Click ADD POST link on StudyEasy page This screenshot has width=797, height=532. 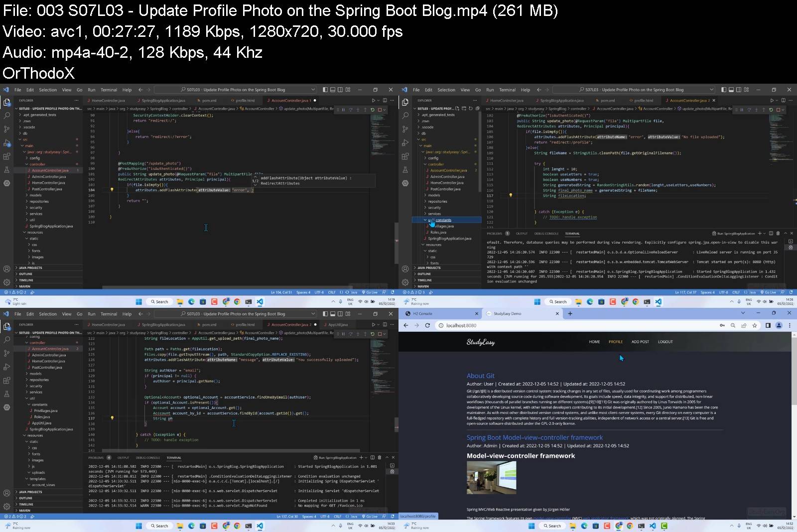pyautogui.click(x=640, y=342)
